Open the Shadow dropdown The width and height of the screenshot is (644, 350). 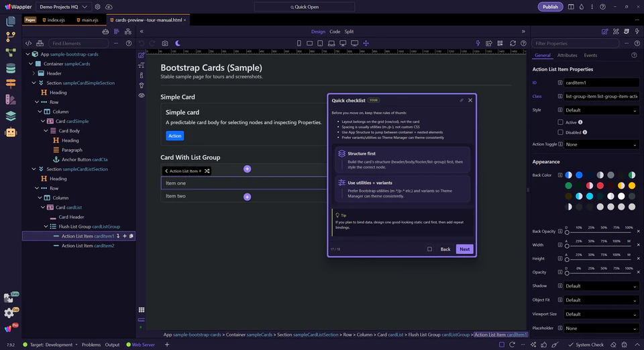pos(601,286)
